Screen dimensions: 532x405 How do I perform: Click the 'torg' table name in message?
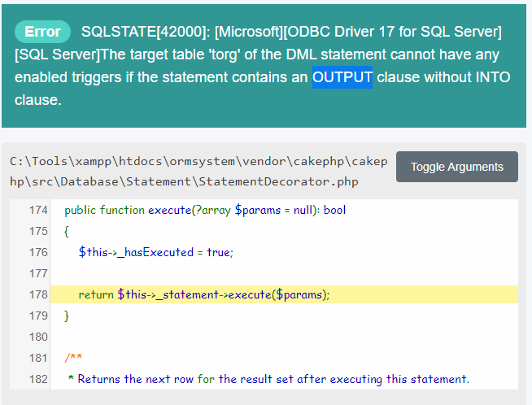(224, 54)
